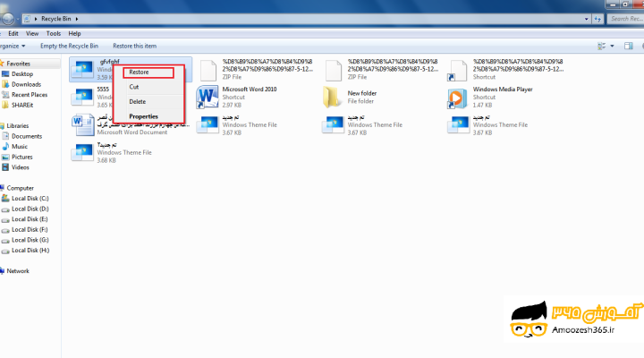Choose Delete from the context menu
The image size is (644, 358).
[137, 102]
